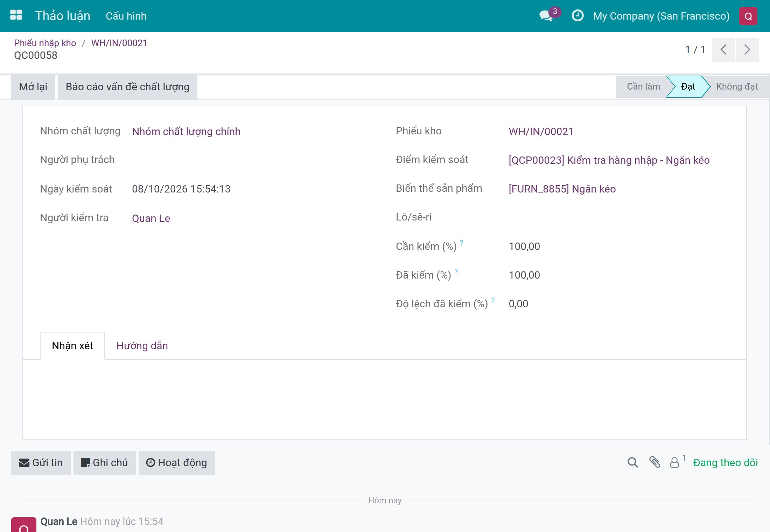The width and height of the screenshot is (770, 532).
Task: Open My Company (San Francisco) switcher
Action: click(661, 16)
